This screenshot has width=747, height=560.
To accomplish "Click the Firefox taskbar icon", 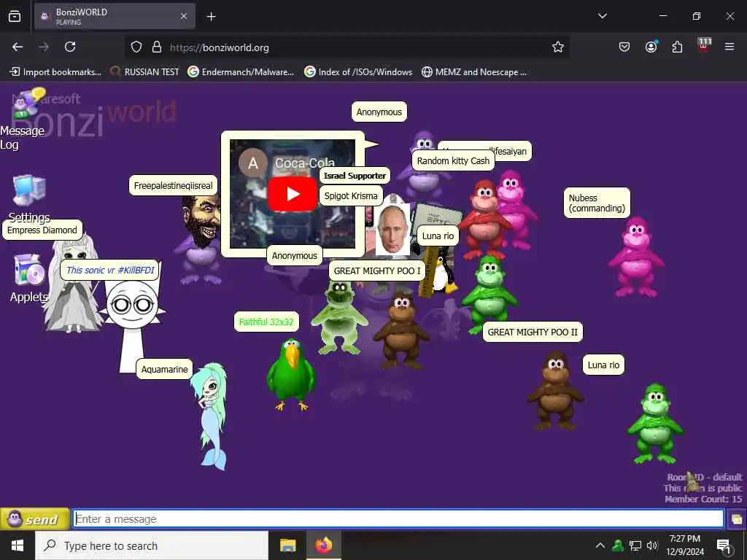I will 323,545.
